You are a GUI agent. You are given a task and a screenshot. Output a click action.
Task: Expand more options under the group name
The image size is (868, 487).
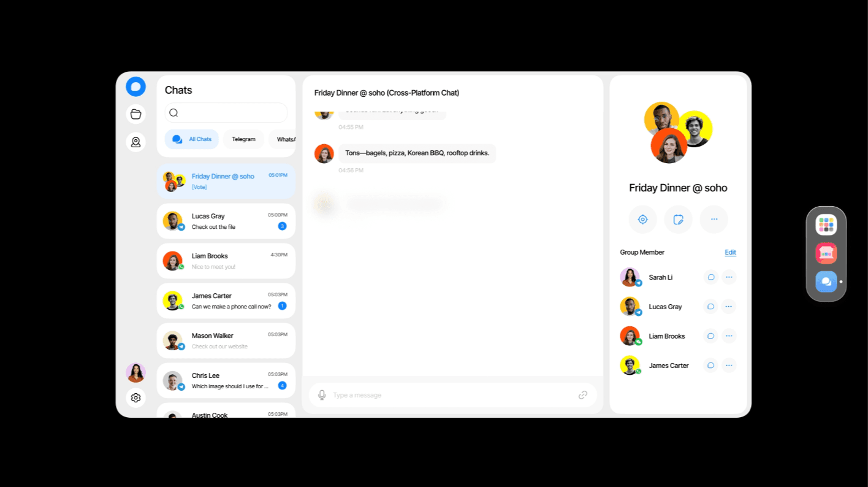click(x=714, y=219)
